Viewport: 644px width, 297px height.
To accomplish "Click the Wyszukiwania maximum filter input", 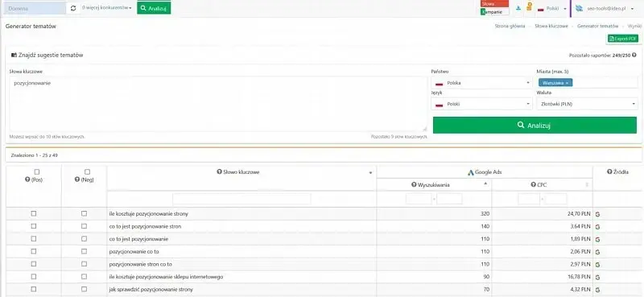I will pyautogui.click(x=449, y=200).
